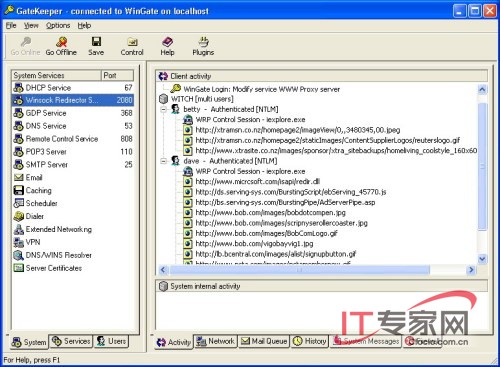The image size is (500, 367).
Task: Select the bobdotcompen.jpg URL entry
Action: pyautogui.click(x=265, y=213)
